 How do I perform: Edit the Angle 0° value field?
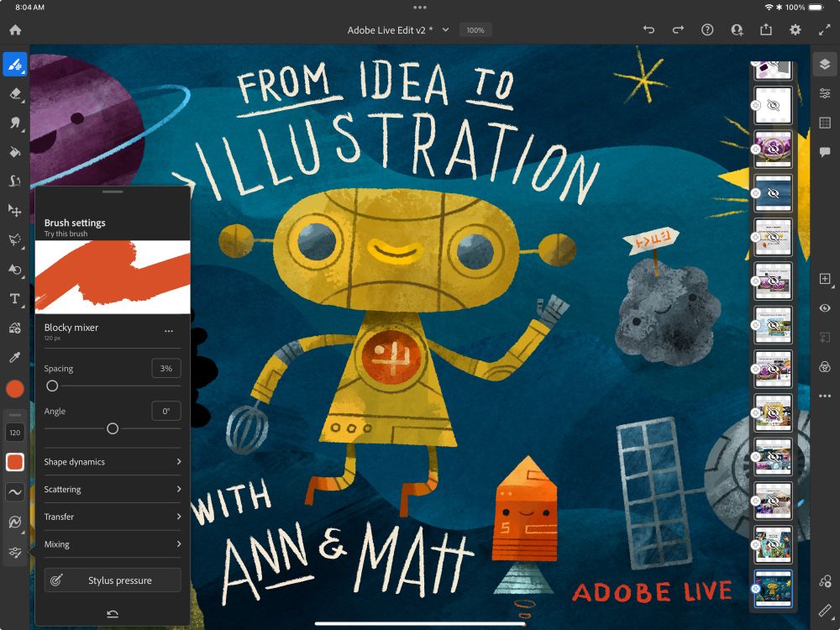(x=166, y=411)
